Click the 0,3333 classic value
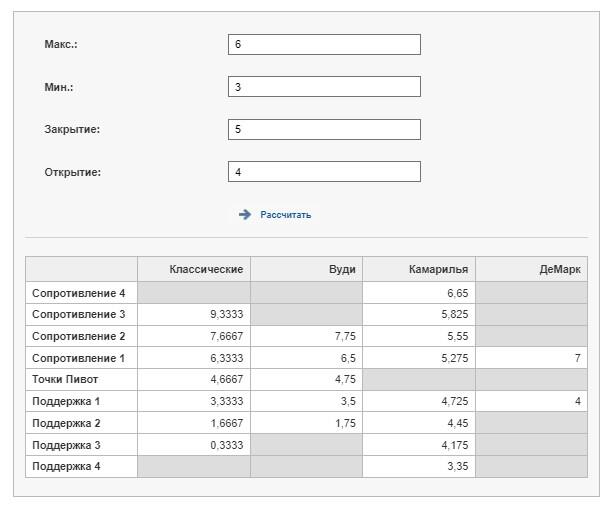 [x=226, y=445]
